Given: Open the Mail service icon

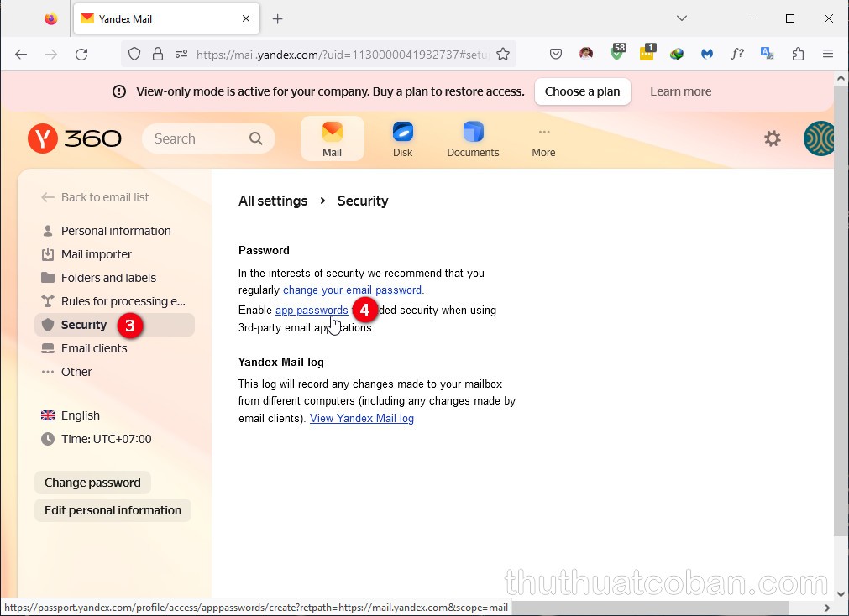Looking at the screenshot, I should [333, 138].
